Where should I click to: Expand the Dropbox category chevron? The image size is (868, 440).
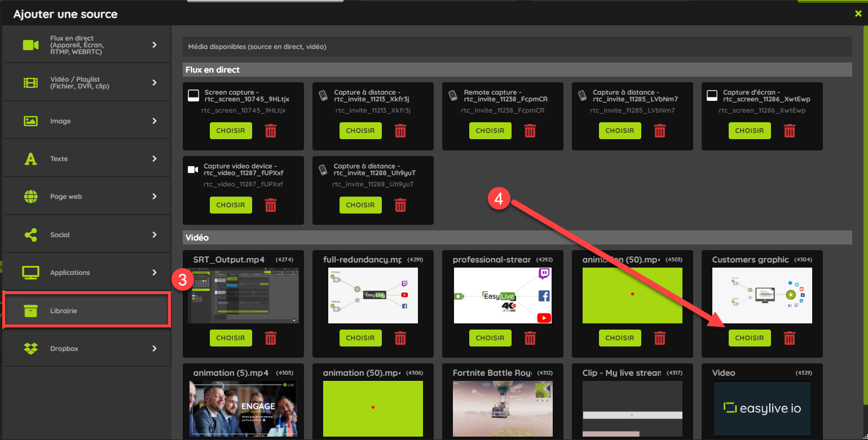(x=155, y=348)
